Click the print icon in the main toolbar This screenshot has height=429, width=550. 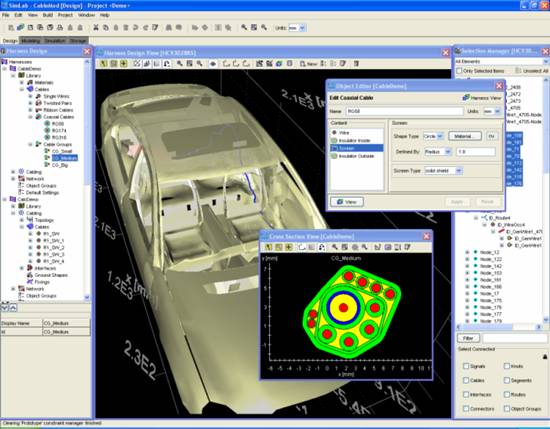[60, 27]
